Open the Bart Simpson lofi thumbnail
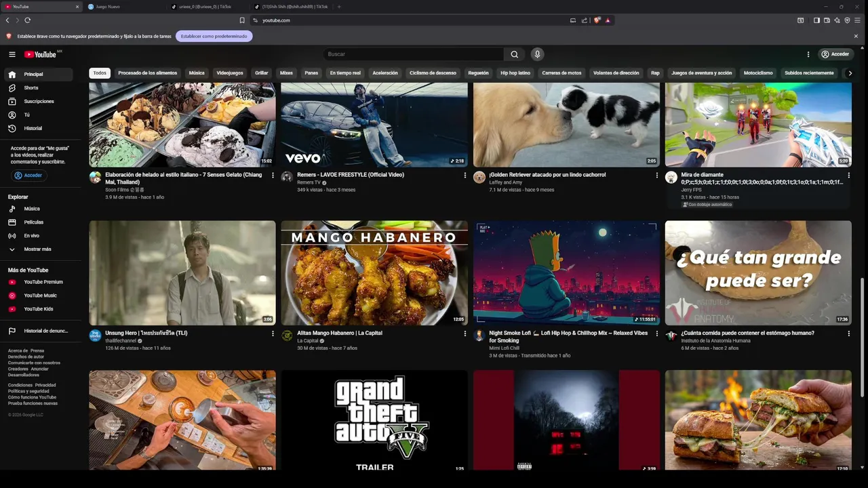Viewport: 868px width, 488px height. (566, 272)
